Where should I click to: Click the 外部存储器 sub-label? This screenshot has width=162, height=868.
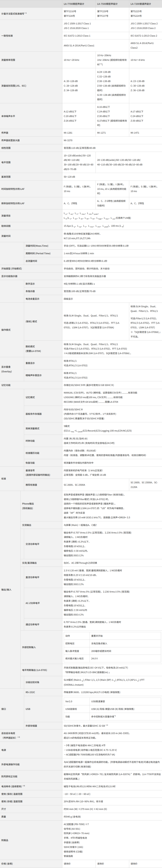[31, 726]
